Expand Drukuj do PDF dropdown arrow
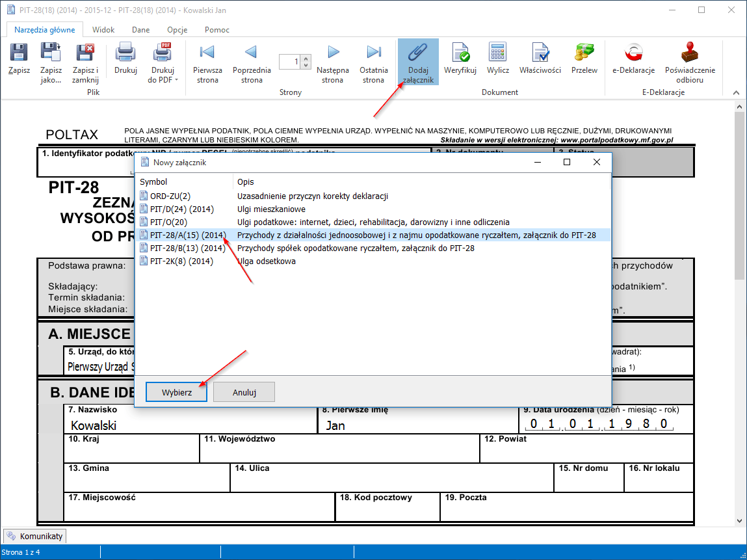Viewport: 747px width, 560px height. [176, 80]
